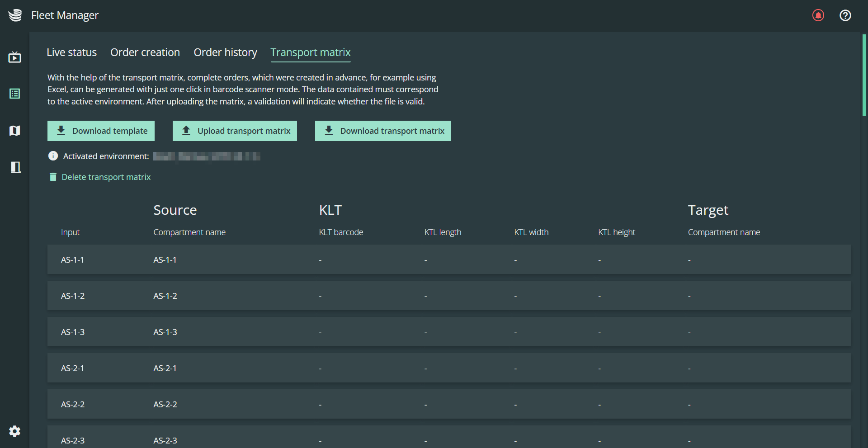Open the settings gear icon
Viewport: 868px width, 448px height.
[x=15, y=431]
